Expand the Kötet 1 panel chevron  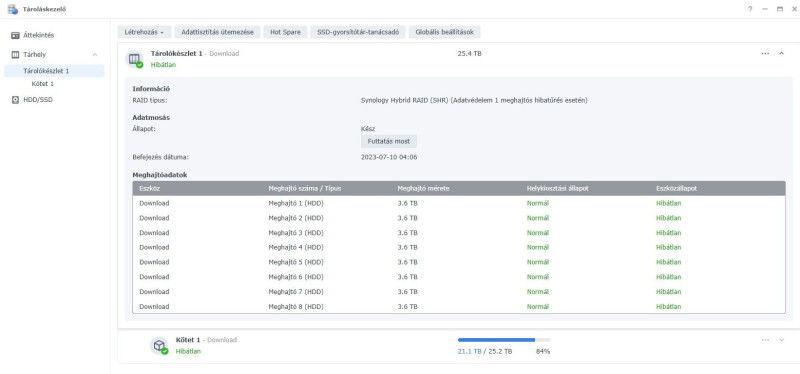click(781, 340)
